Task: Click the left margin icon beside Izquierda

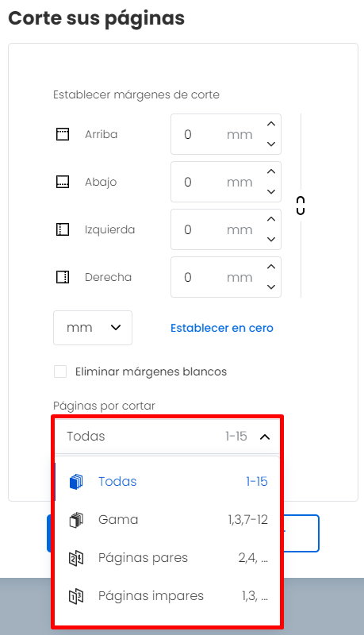Action: click(63, 229)
